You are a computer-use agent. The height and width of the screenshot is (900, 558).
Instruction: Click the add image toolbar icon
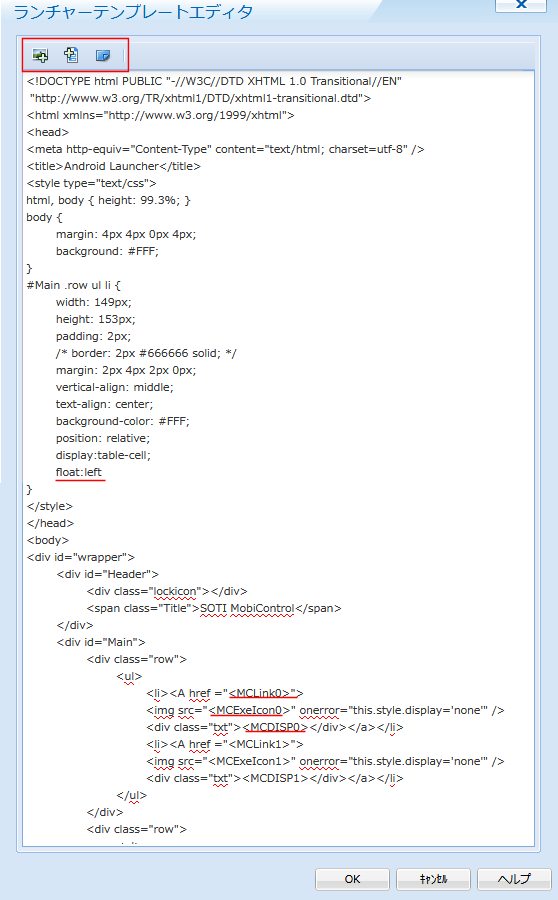coord(41,56)
